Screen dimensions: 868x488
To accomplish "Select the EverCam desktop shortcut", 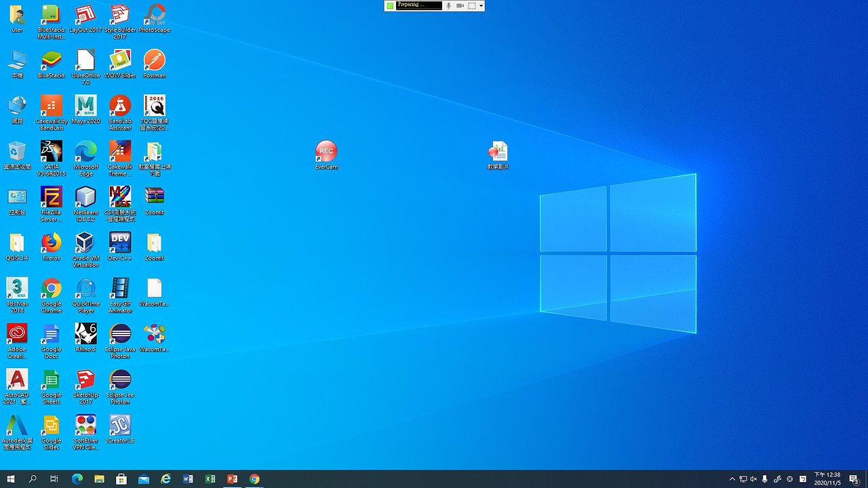I will coord(326,156).
